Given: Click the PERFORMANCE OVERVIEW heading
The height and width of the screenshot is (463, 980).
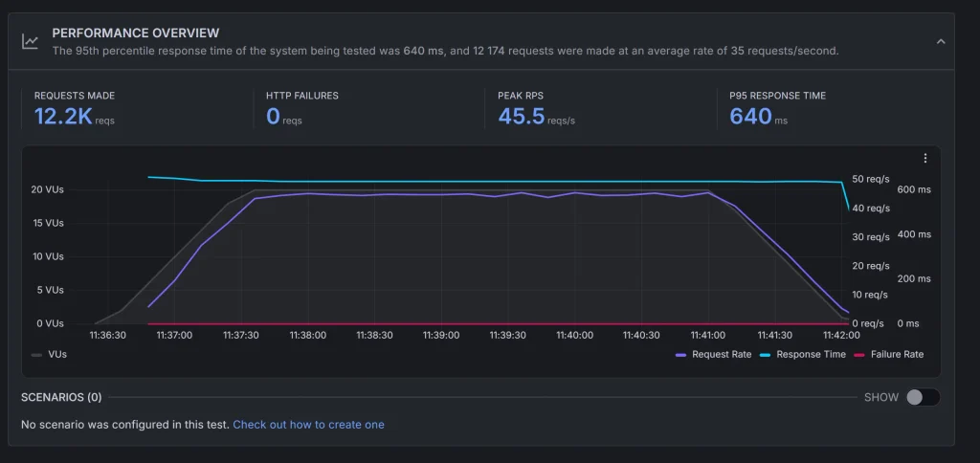Looking at the screenshot, I should pos(136,33).
